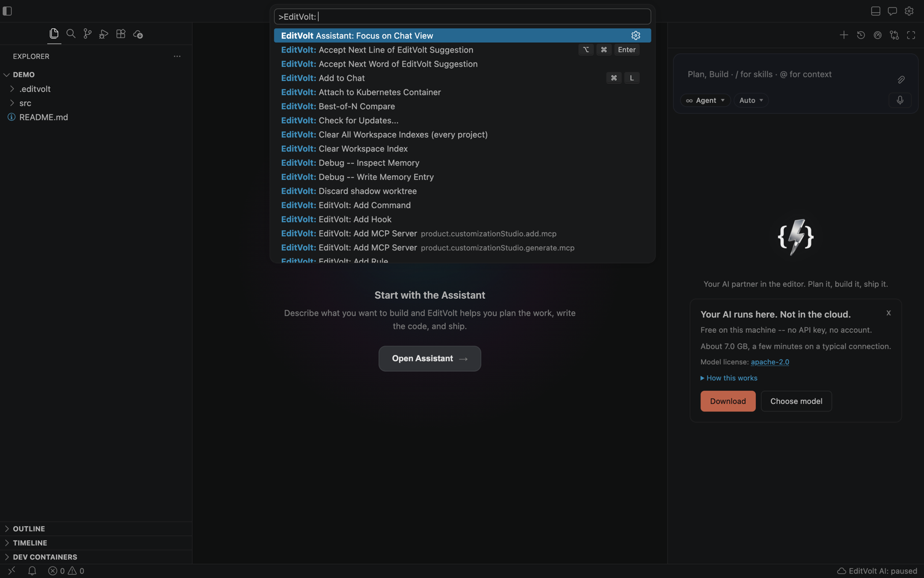The height and width of the screenshot is (578, 924).
Task: Expand the src folder
Action: [x=96, y=103]
